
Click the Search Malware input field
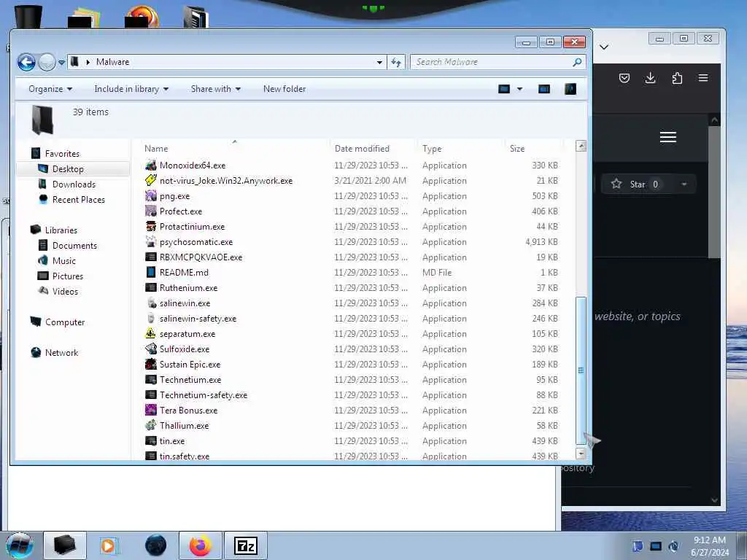(491, 62)
